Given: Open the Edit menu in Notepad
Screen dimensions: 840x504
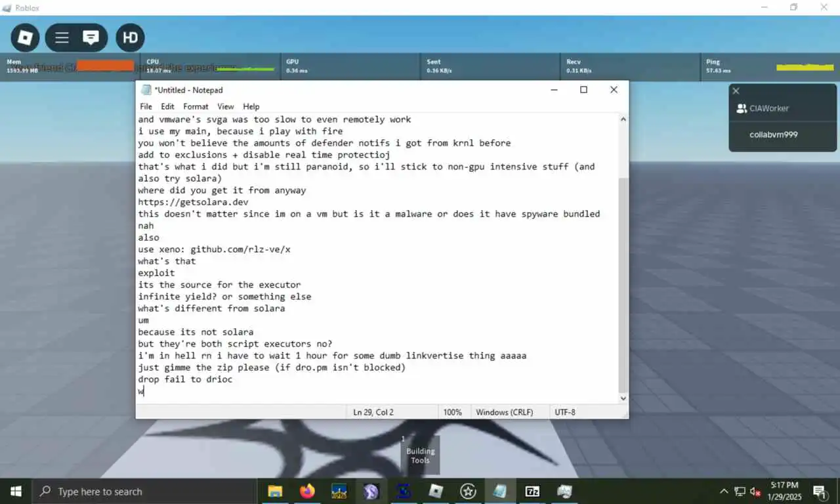Looking at the screenshot, I should click(167, 106).
